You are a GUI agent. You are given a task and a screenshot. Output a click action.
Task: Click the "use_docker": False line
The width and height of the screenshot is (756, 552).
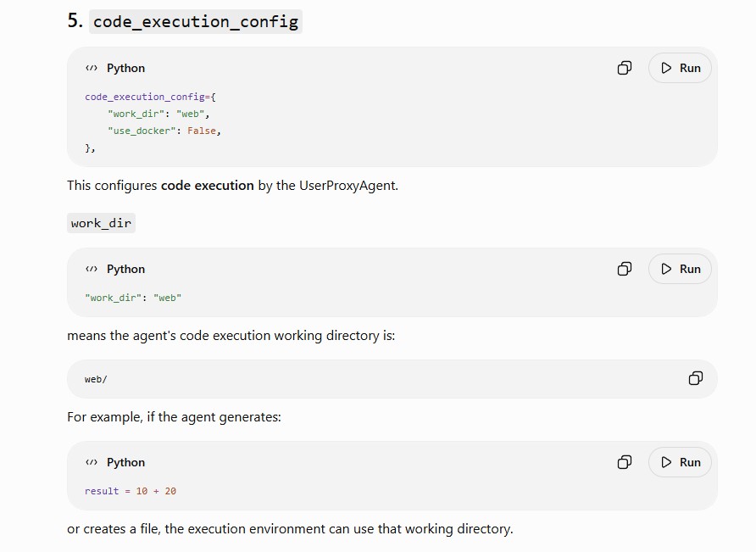[x=164, y=131]
